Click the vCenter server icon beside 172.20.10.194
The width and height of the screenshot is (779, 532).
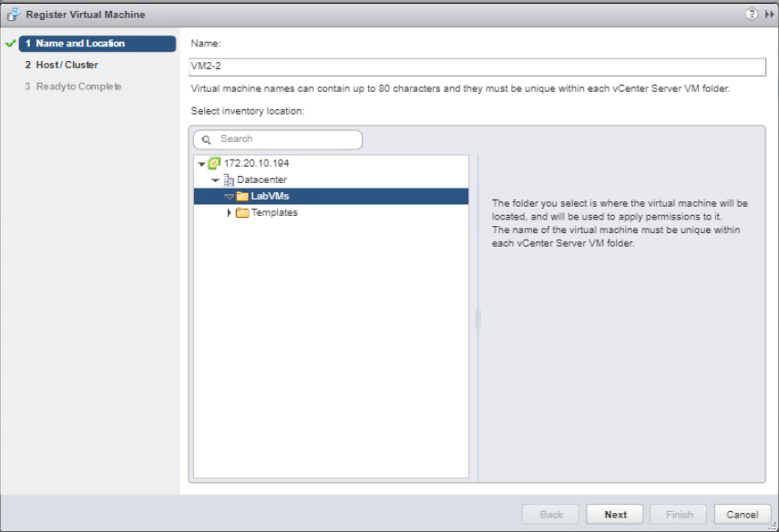coord(214,163)
